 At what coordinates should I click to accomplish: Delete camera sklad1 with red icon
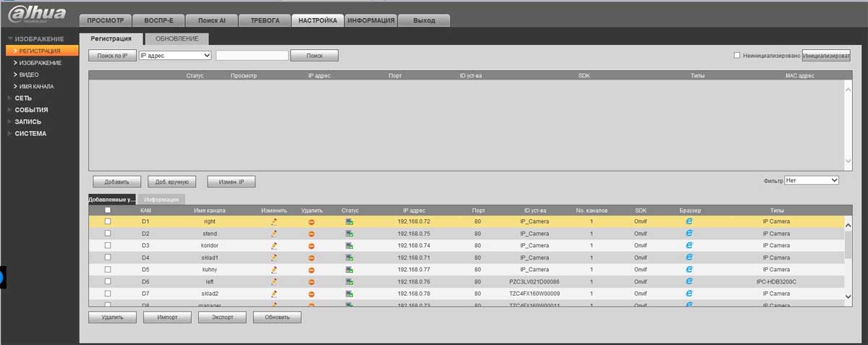pyautogui.click(x=312, y=257)
